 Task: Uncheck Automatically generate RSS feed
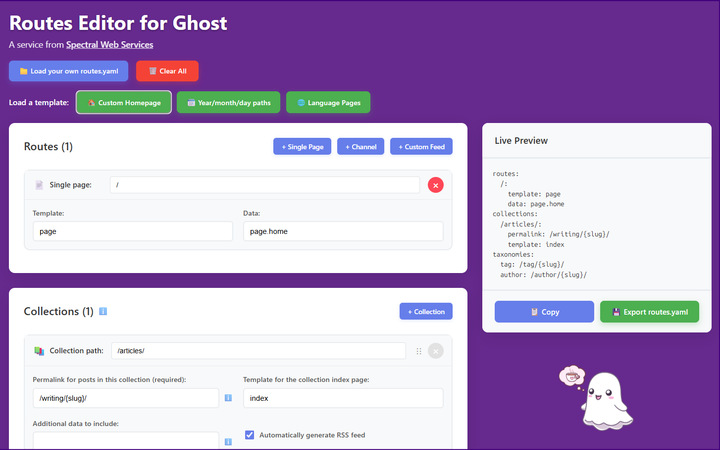coord(249,435)
